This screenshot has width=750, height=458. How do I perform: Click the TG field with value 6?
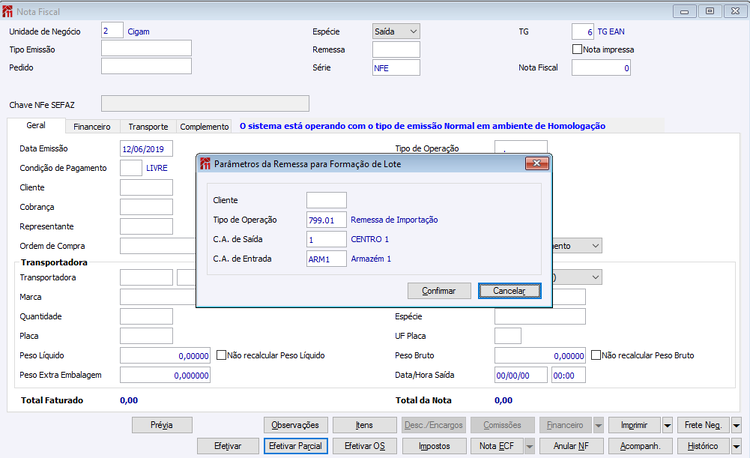click(583, 32)
